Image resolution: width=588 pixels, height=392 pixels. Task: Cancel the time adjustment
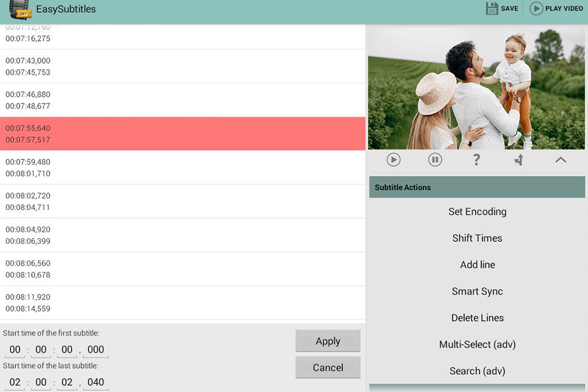coord(328,367)
